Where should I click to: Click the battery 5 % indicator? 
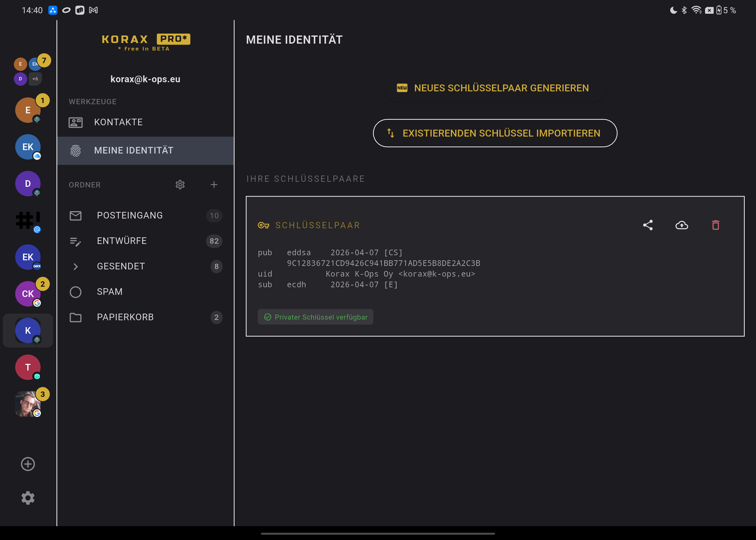(726, 10)
